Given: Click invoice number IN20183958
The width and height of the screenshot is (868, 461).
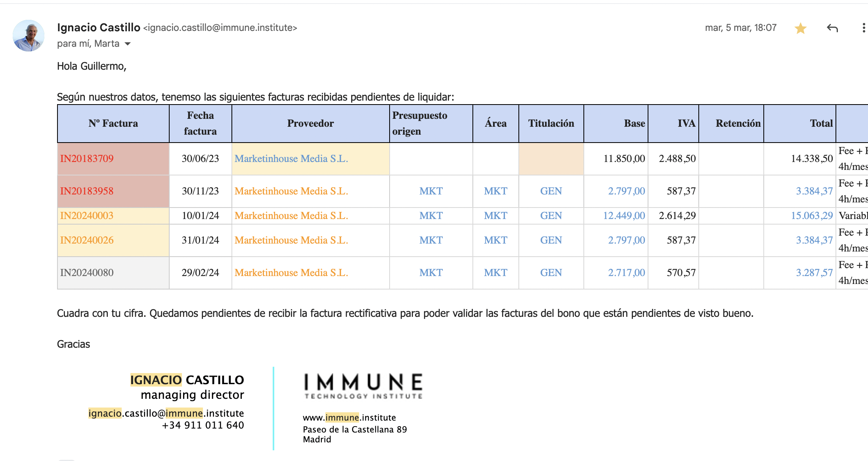Looking at the screenshot, I should pyautogui.click(x=87, y=191).
